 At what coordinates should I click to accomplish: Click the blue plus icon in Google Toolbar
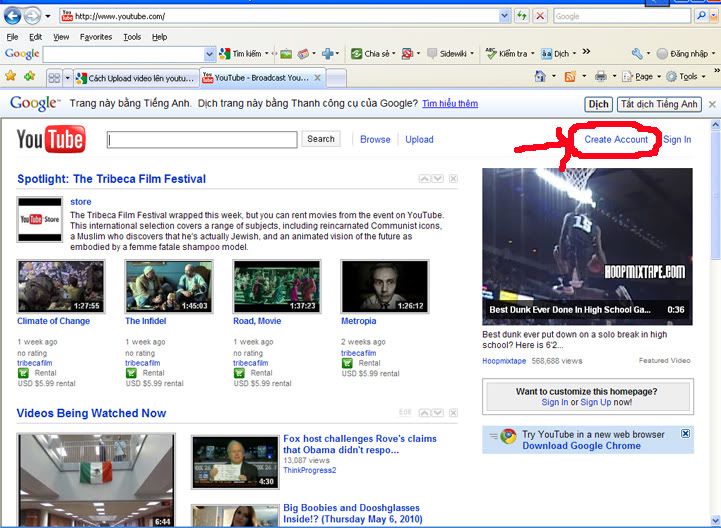327,54
